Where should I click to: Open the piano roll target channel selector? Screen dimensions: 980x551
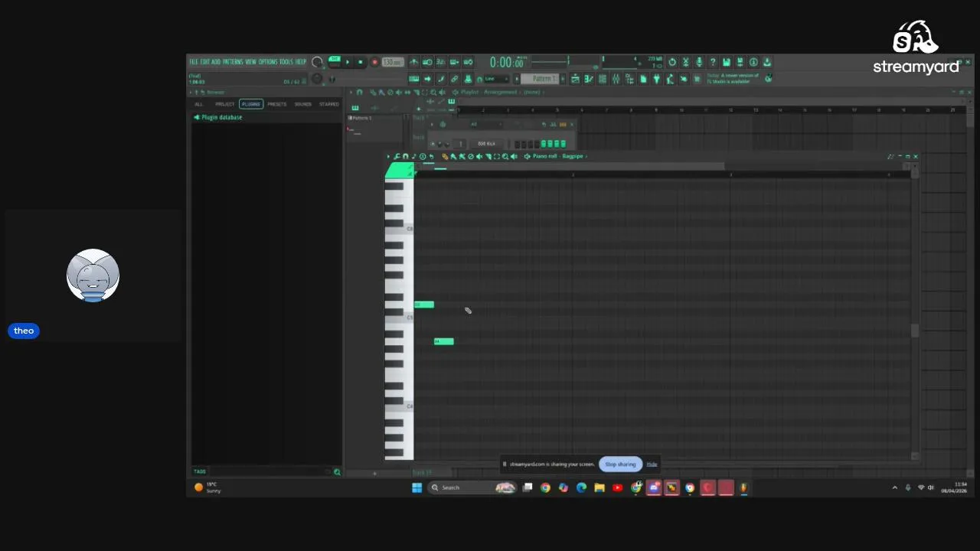click(562, 156)
